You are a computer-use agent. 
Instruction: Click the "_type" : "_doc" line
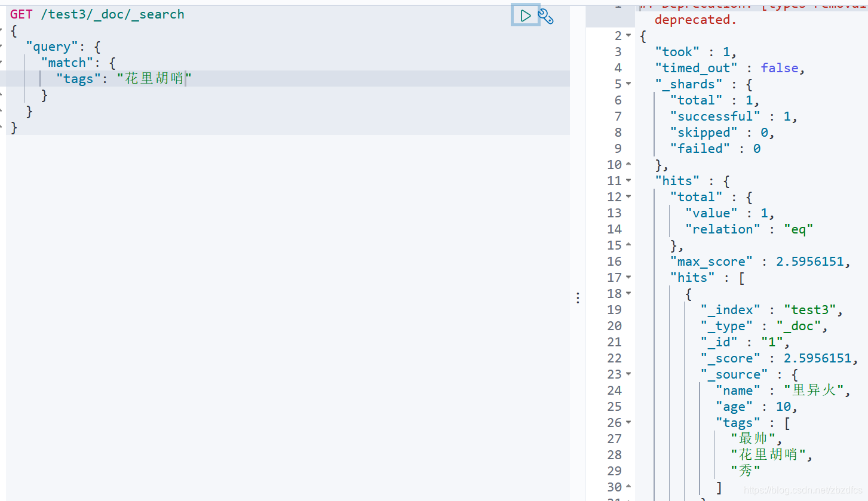pos(764,326)
